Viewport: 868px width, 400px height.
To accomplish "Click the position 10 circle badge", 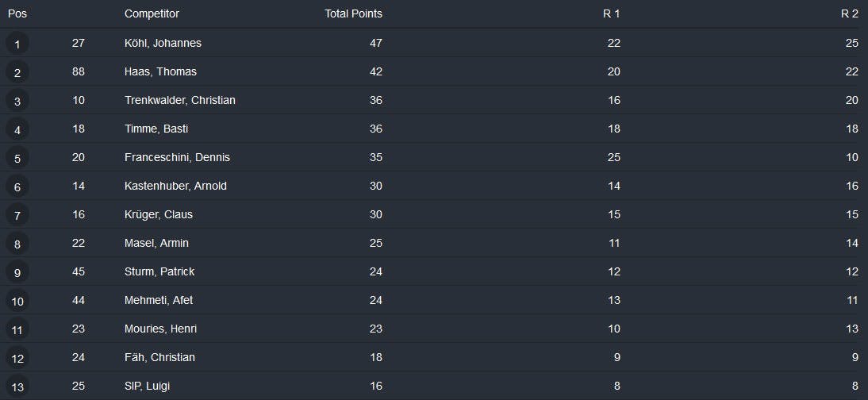I will [x=17, y=301].
